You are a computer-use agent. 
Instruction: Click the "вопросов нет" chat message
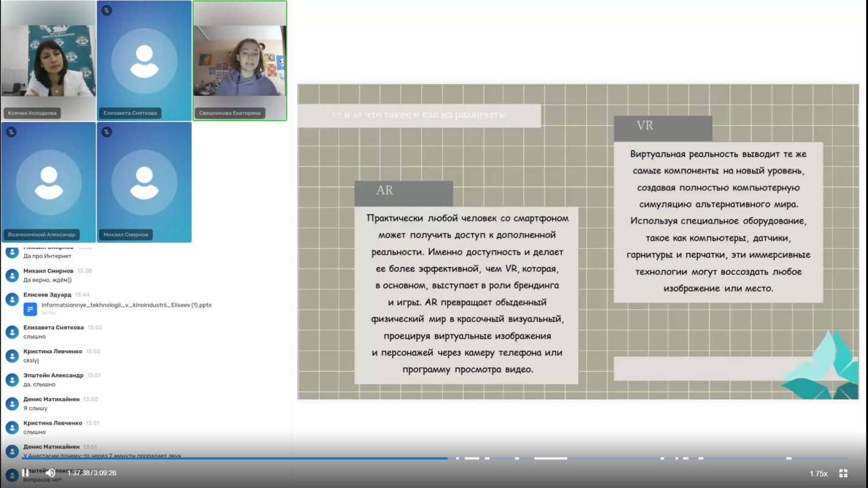pos(43,480)
